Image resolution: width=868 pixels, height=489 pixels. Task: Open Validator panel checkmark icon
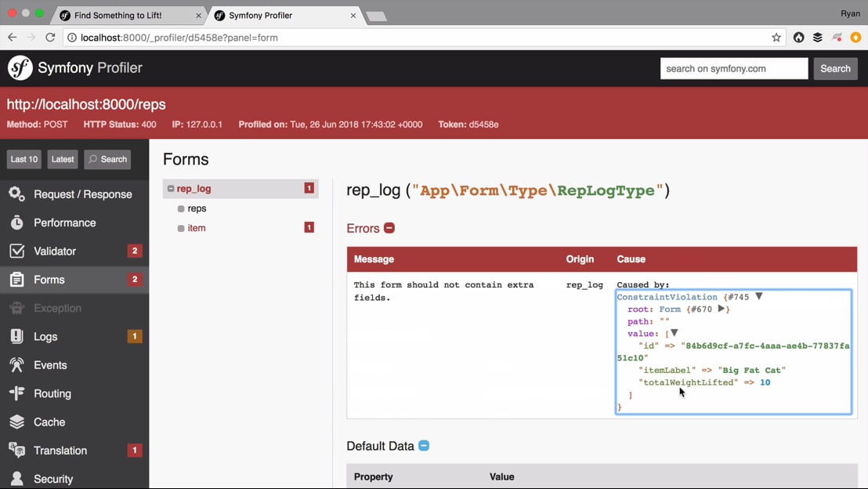click(16, 251)
